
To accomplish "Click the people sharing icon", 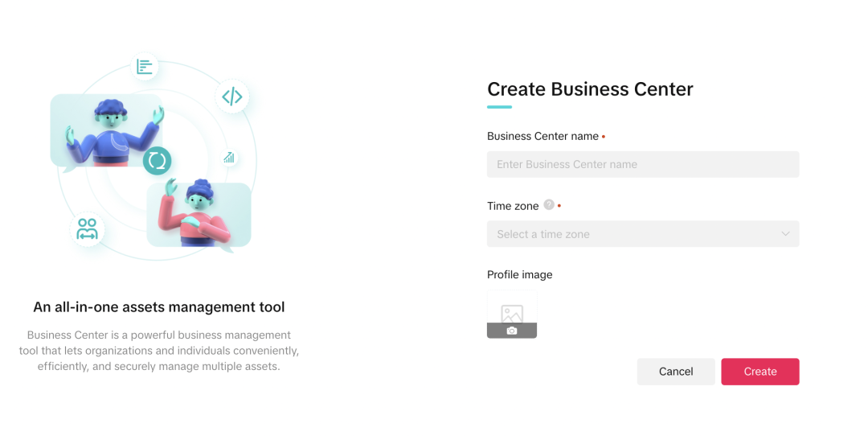I will tap(87, 229).
